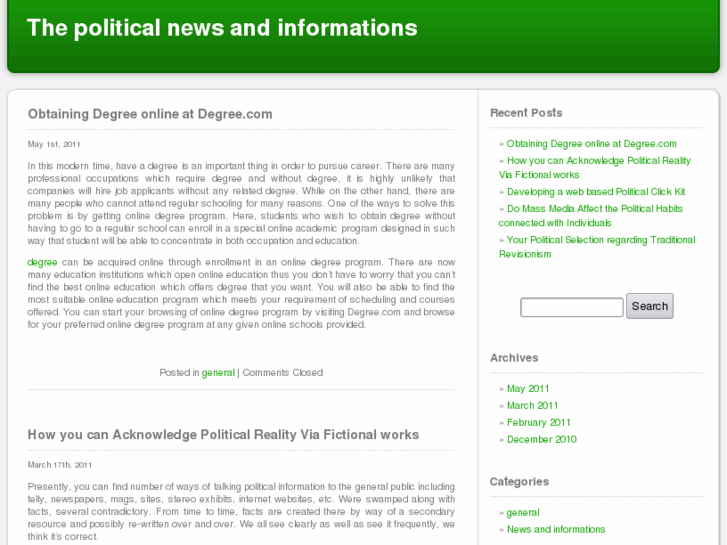Open the May 2011 archive
This screenshot has width=727, height=545.
tap(528, 389)
